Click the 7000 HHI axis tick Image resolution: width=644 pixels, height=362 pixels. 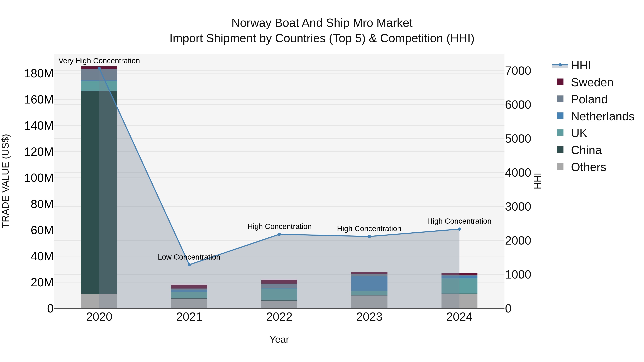point(518,71)
